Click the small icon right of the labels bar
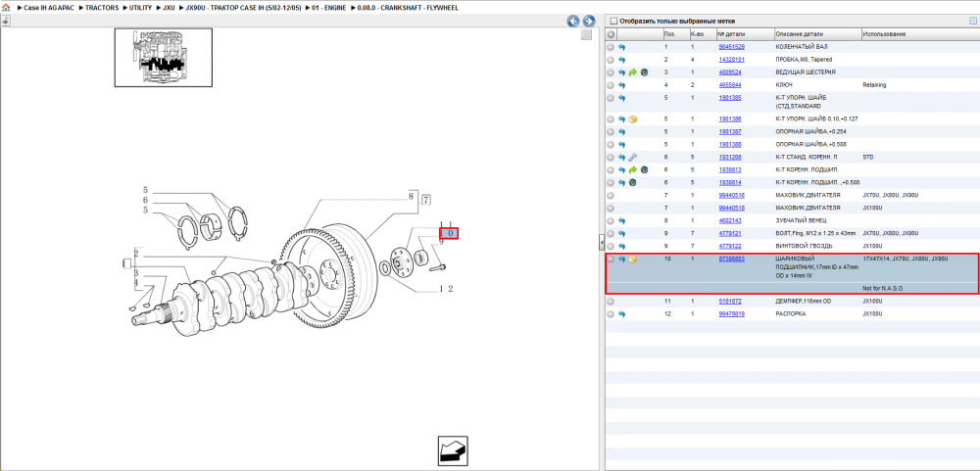Image resolution: width=980 pixels, height=471 pixels. click(972, 21)
